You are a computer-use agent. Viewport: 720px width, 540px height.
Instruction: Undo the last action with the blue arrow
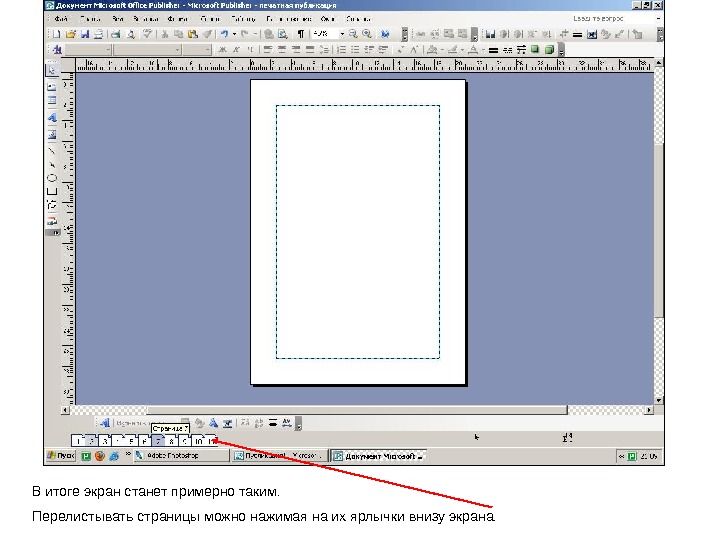coord(224,34)
